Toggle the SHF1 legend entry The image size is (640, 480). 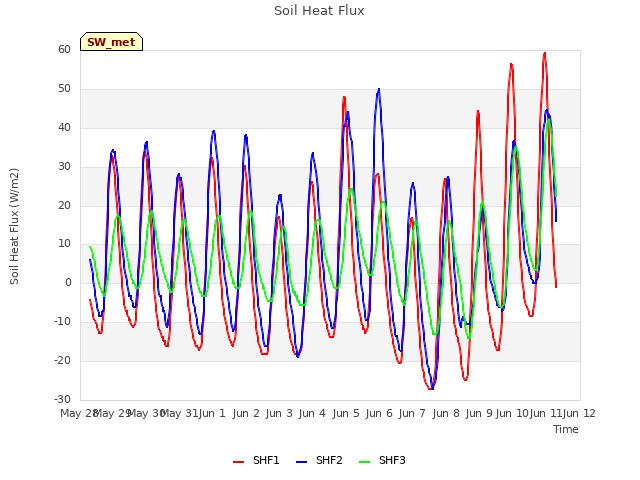tap(256, 460)
